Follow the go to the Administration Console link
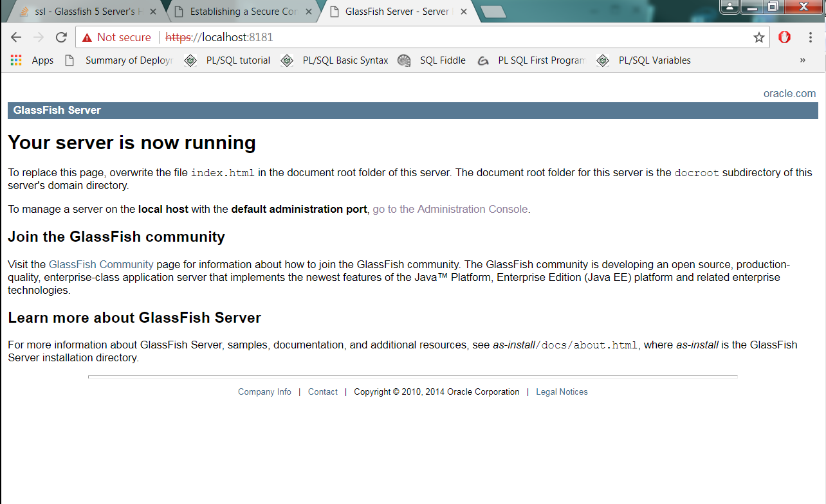The image size is (826, 504). click(450, 209)
